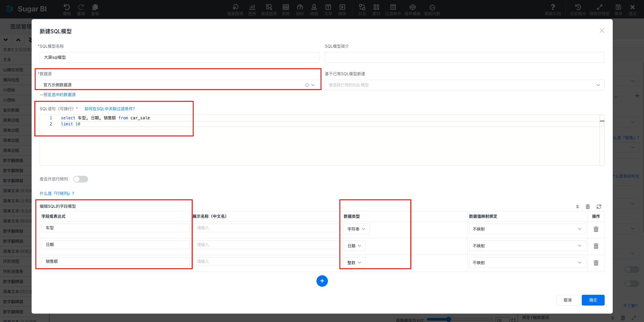Select the text (文字) toolbar icon
The image size is (644, 322).
coord(328,9)
